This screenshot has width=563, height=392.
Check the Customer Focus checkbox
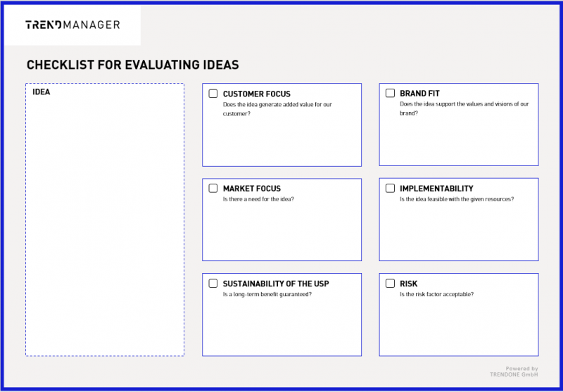[x=213, y=94]
